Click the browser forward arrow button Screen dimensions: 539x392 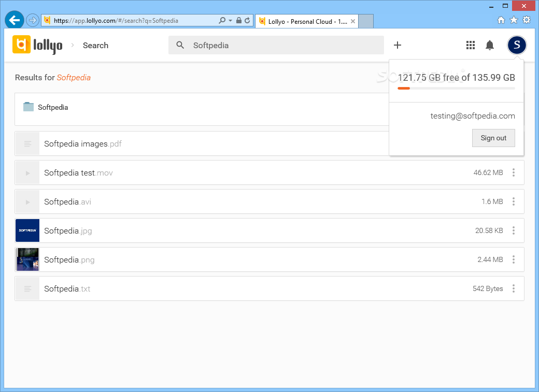32,20
